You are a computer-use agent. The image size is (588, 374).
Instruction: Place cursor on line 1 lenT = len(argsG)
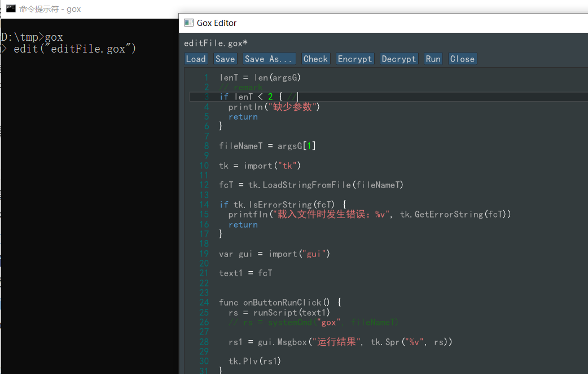coord(260,77)
